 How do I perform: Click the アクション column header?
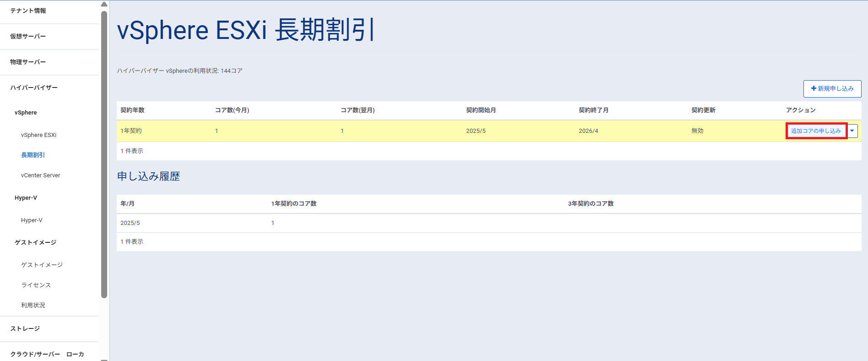tap(801, 110)
